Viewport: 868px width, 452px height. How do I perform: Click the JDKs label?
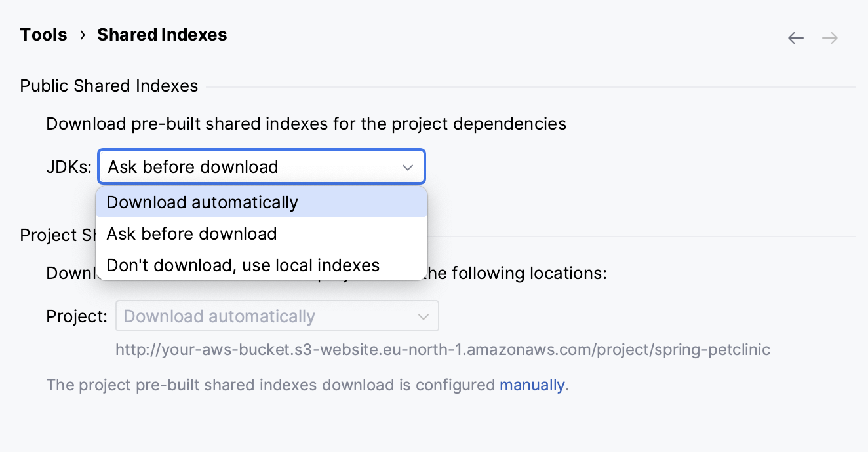(68, 166)
